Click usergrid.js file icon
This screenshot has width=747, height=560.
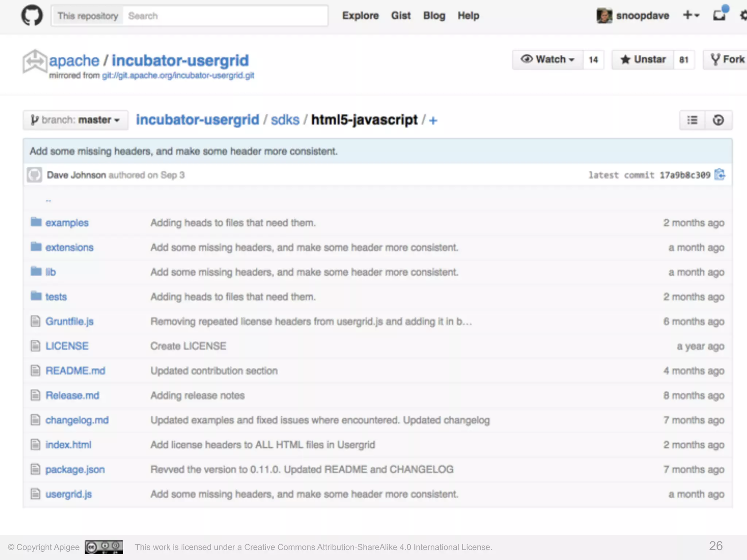tap(35, 494)
